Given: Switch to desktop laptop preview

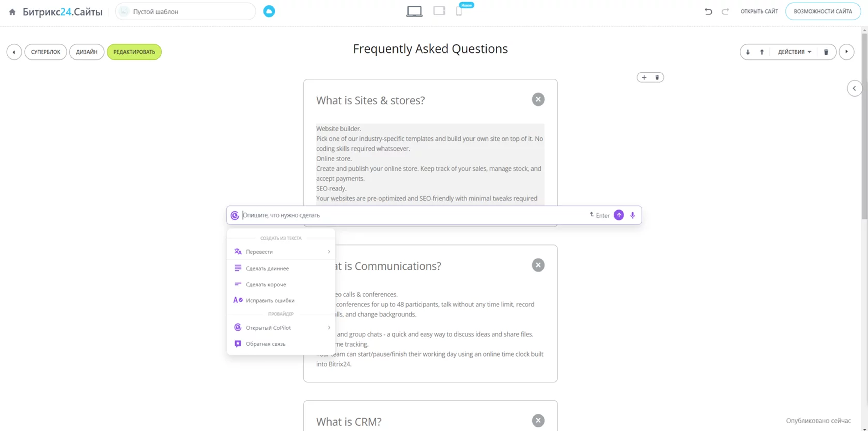Looking at the screenshot, I should point(414,11).
